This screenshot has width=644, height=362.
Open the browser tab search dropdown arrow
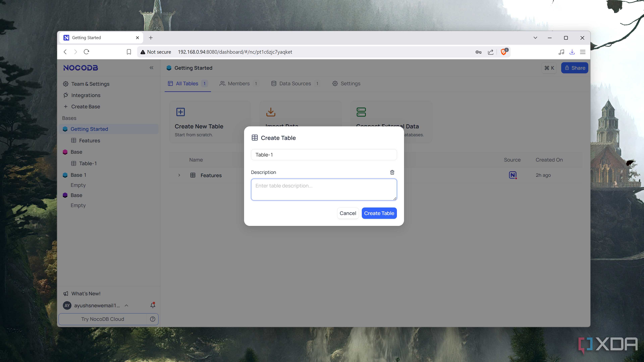pyautogui.click(x=535, y=38)
